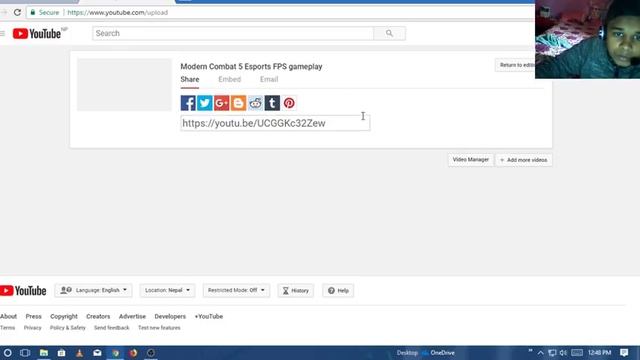Open Policy & Safety link
Viewport: 640px width, 360px height.
click(68, 328)
